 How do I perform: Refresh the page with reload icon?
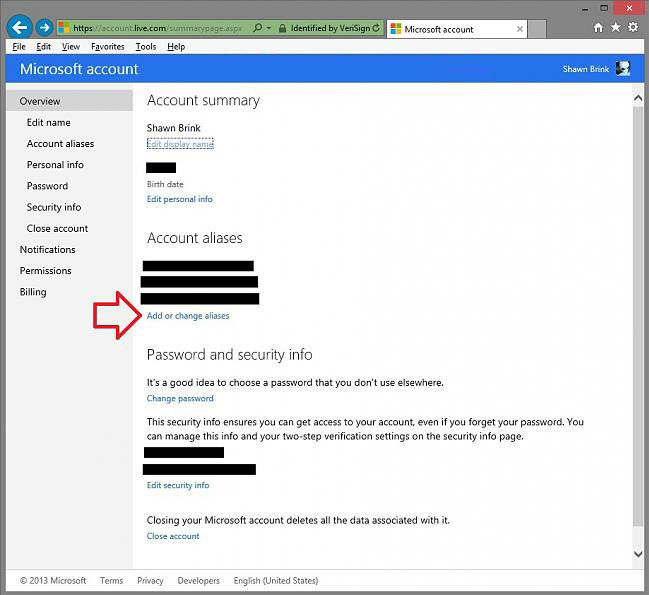[376, 28]
